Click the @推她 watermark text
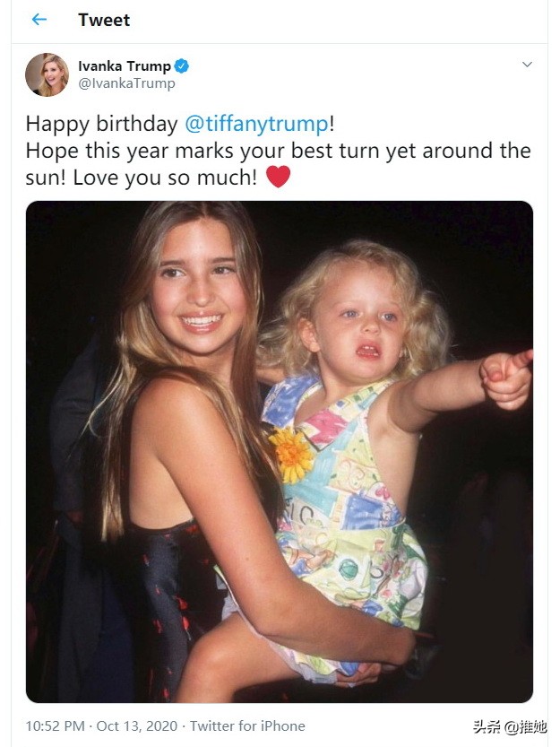Viewport: 560px width, 747px height. [x=526, y=726]
